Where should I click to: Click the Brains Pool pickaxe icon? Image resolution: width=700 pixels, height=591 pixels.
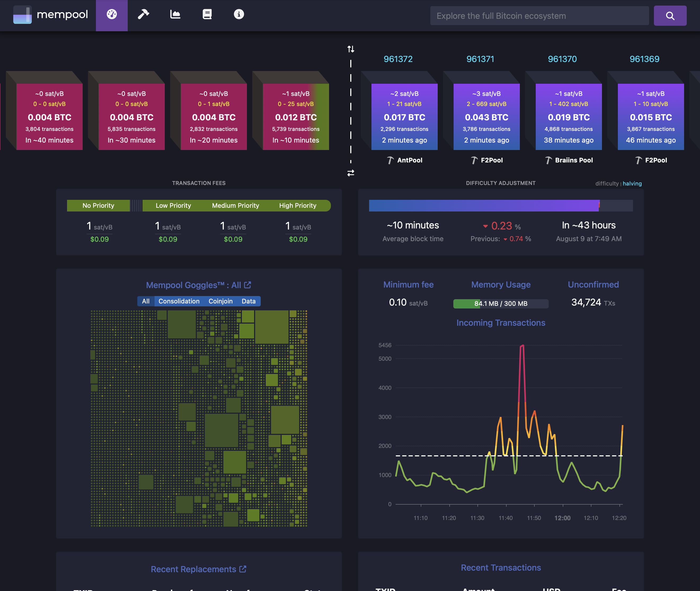click(x=548, y=160)
